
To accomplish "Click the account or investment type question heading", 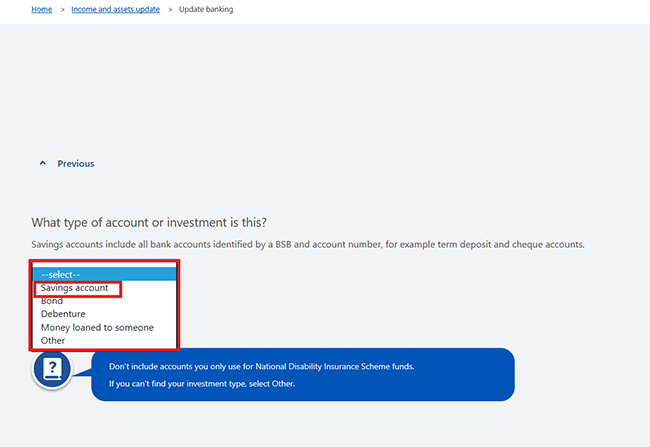I will tap(149, 222).
